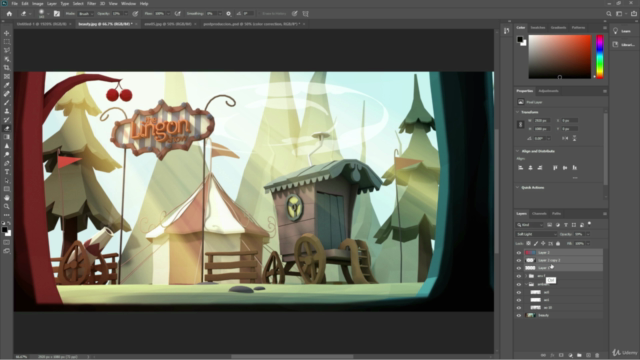640x360 pixels.
Task: Switch to the Swatches tab
Action: (x=538, y=28)
